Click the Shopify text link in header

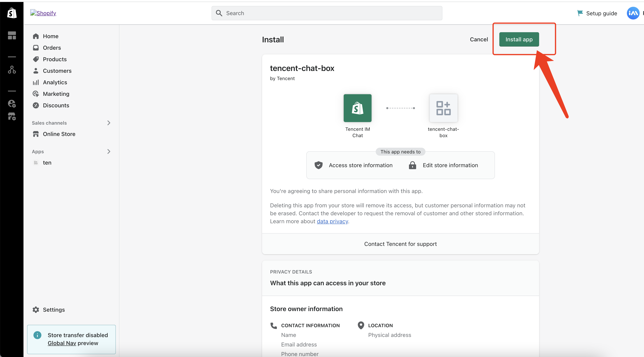(x=46, y=13)
